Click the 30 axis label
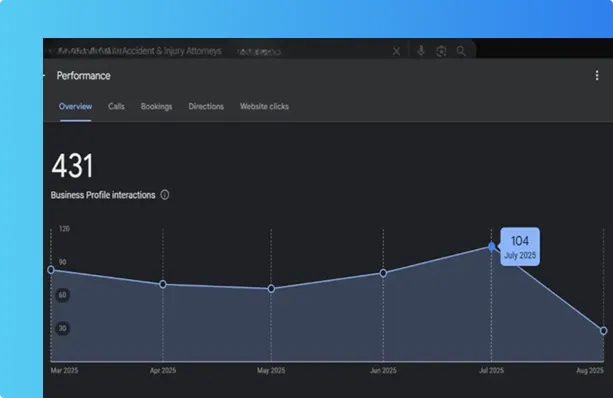613x398 pixels. [x=63, y=328]
